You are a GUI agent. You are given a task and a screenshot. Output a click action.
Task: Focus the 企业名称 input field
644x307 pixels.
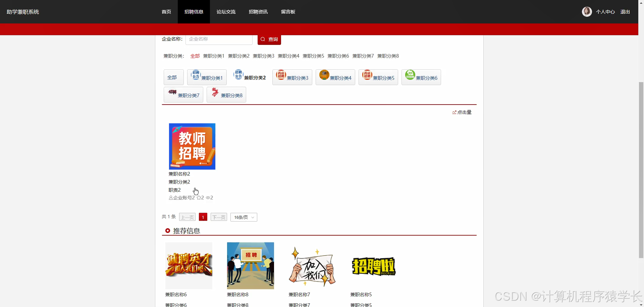(x=219, y=39)
